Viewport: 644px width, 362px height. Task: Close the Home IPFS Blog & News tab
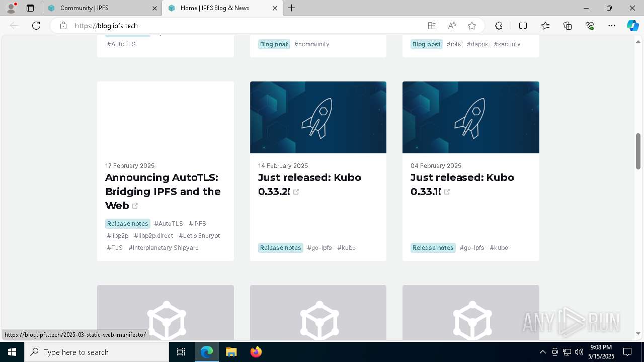[x=275, y=8]
